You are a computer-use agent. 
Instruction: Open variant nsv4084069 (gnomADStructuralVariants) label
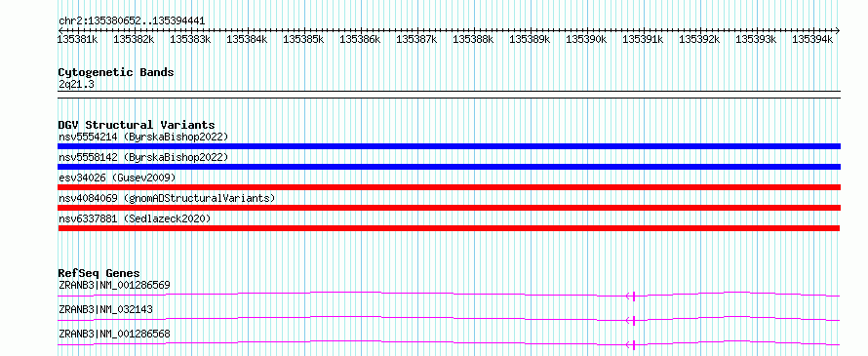167,198
